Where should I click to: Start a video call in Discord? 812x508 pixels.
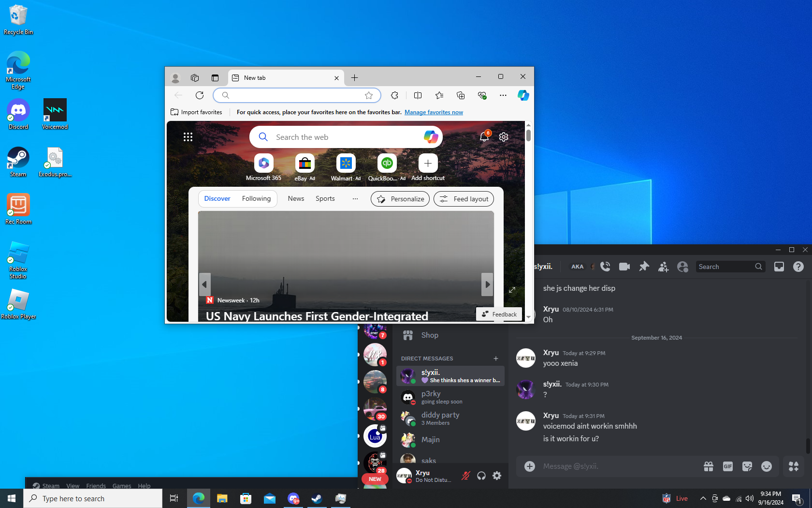click(x=624, y=267)
